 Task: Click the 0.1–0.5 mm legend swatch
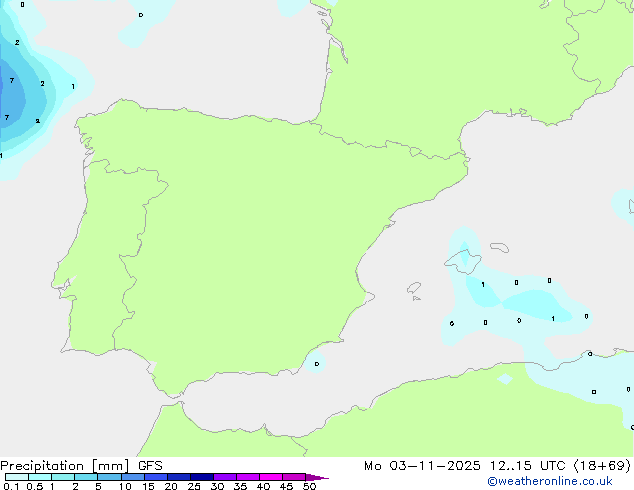pyautogui.click(x=17, y=477)
